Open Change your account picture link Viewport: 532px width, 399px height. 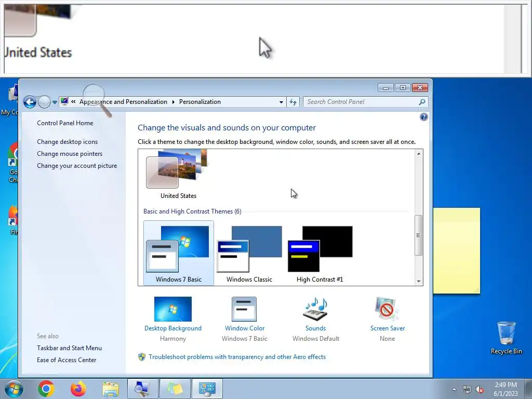click(77, 166)
